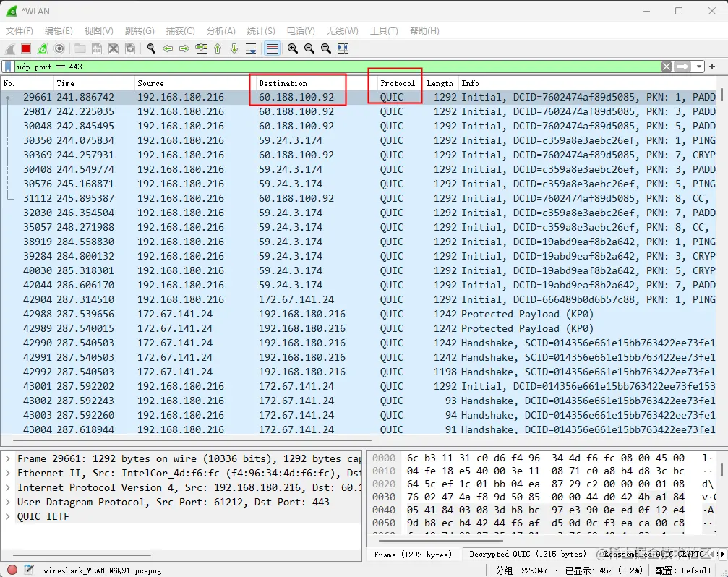
Task: Sort by the Protocol column header
Action: pyautogui.click(x=401, y=83)
